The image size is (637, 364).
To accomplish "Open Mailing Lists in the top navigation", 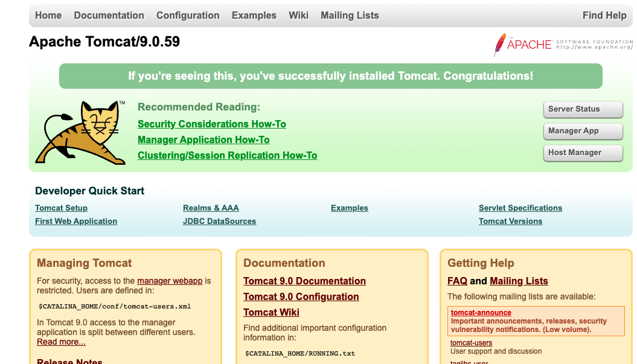I will (x=350, y=16).
